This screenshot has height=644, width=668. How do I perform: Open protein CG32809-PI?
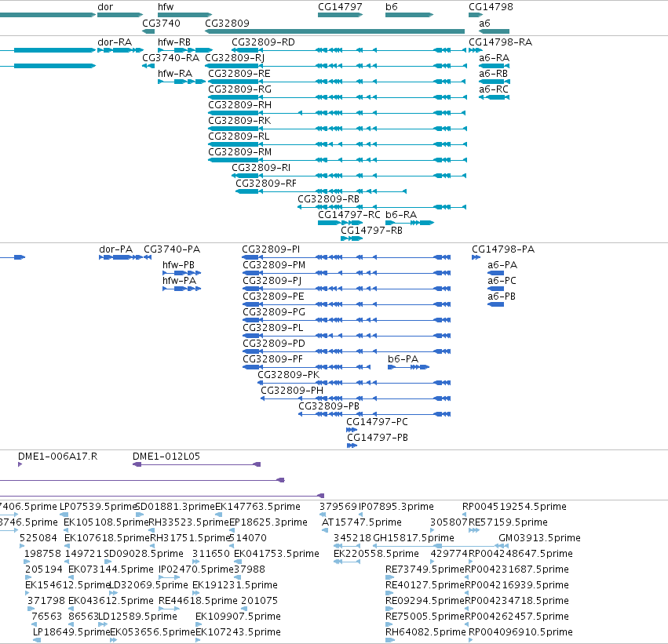click(271, 249)
